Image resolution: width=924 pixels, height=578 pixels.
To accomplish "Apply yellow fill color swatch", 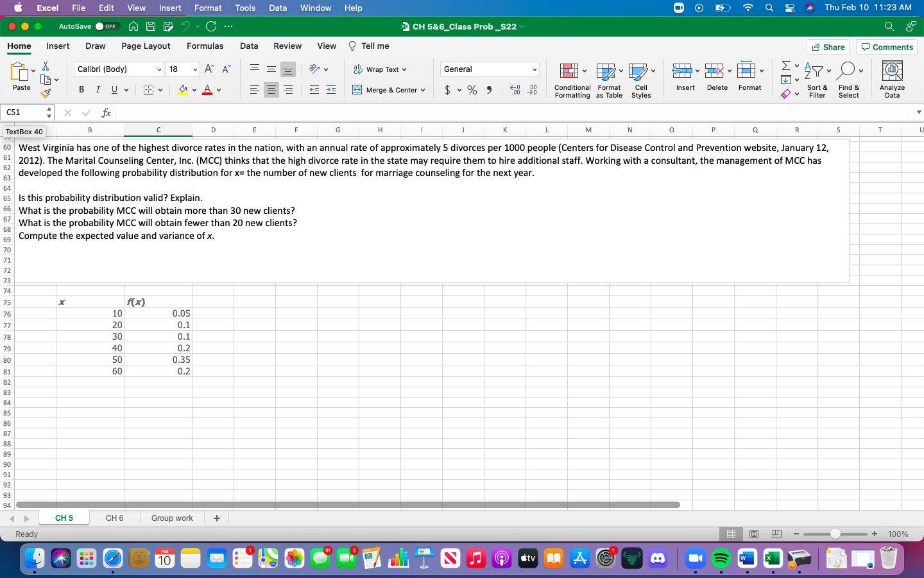I will point(183,90).
